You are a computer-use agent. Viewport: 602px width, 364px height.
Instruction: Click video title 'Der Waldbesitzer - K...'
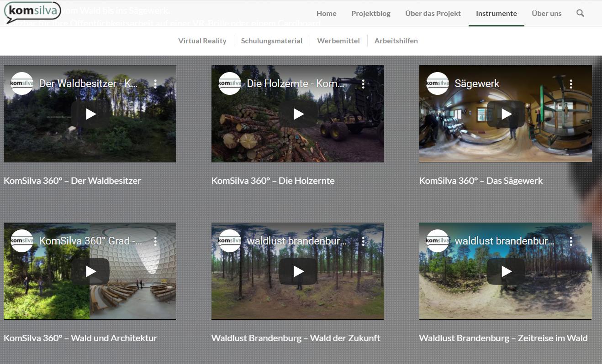[x=88, y=83]
